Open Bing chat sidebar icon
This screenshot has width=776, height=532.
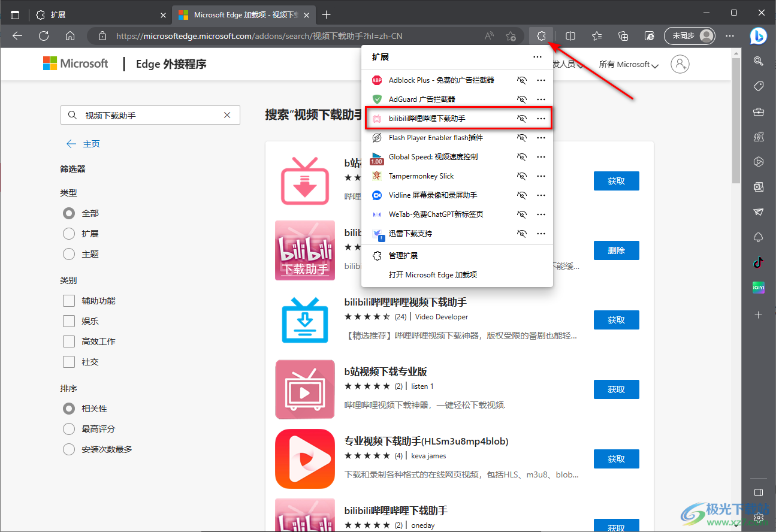point(759,36)
